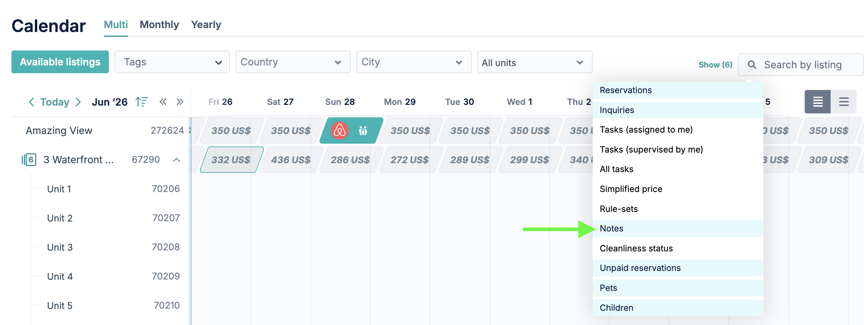
Task: Click the 299 US$ cell on Wed 1
Action: coord(530,160)
